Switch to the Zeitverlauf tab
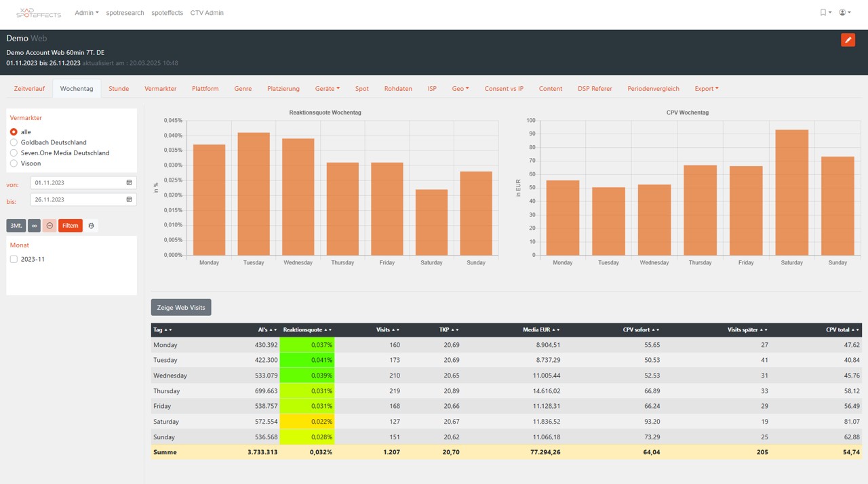Viewport: 868px width, 484px height. 29,89
